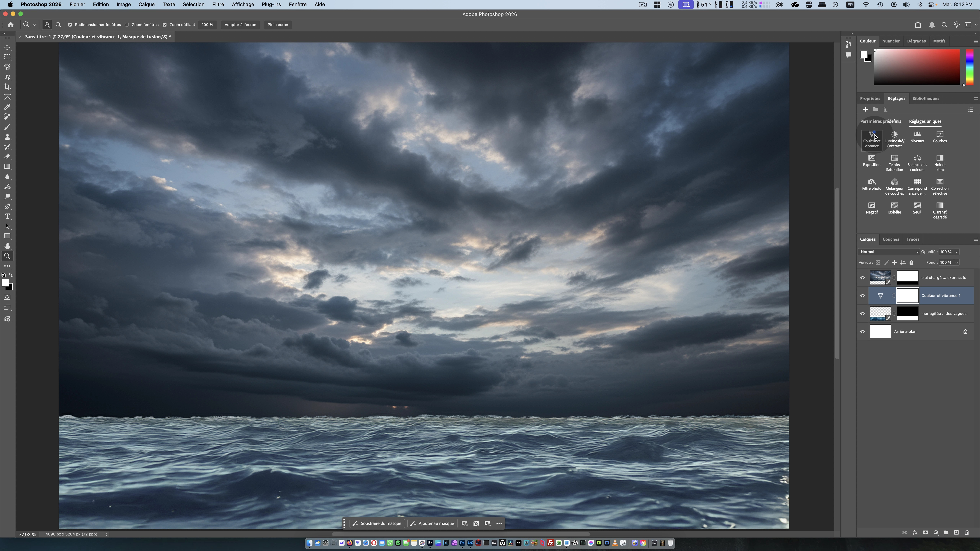Open the Filtre menu
980x551 pixels.
(x=218, y=5)
